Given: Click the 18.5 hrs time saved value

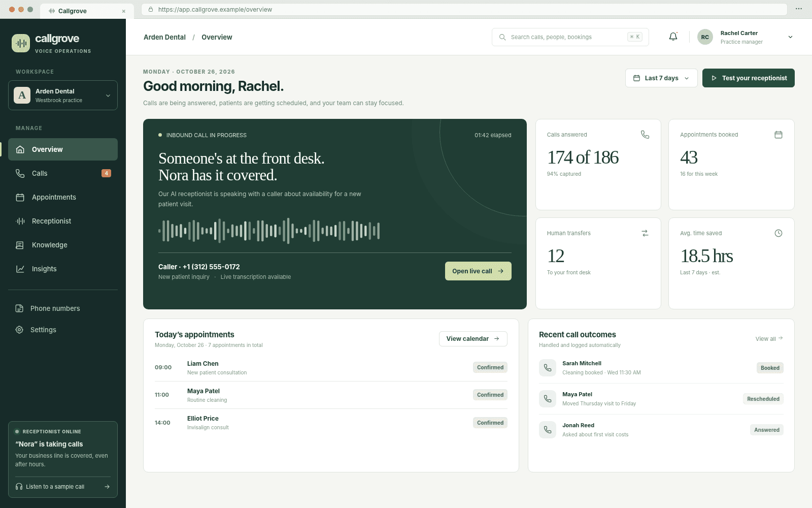Looking at the screenshot, I should click(706, 256).
